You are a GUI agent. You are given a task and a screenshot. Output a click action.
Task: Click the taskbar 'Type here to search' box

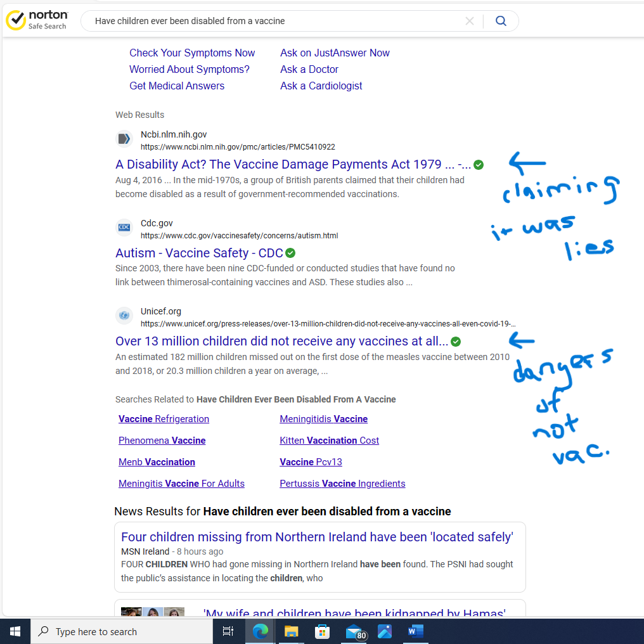pyautogui.click(x=122, y=632)
